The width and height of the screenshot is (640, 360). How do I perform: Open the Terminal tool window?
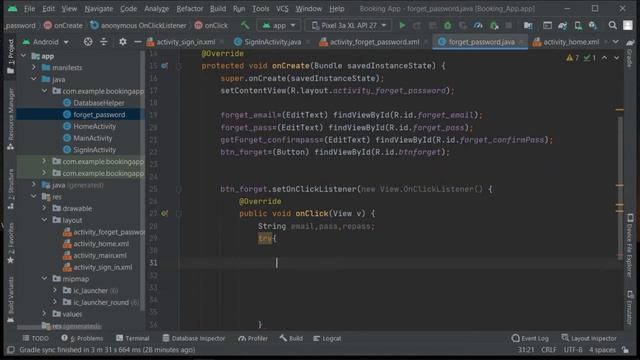tap(133, 338)
